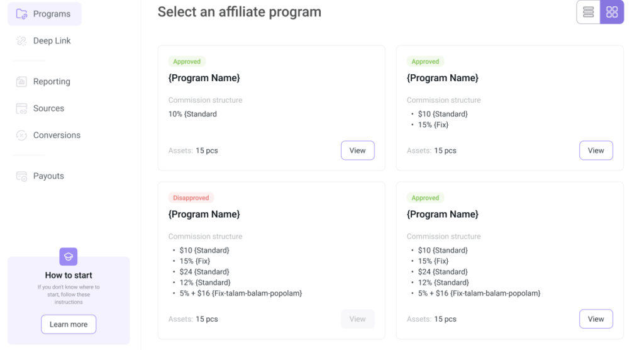The image size is (644, 350).
Task: Click the graduation cap How to start icon
Action: pos(69,256)
